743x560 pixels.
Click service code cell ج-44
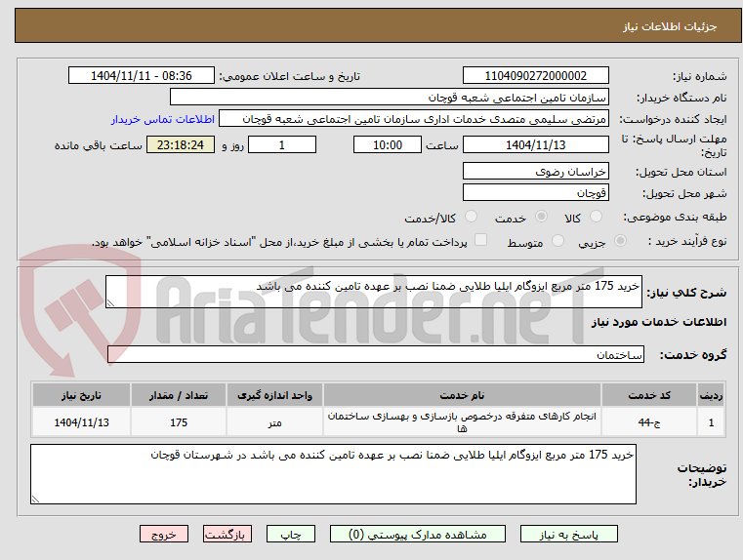pos(649,421)
